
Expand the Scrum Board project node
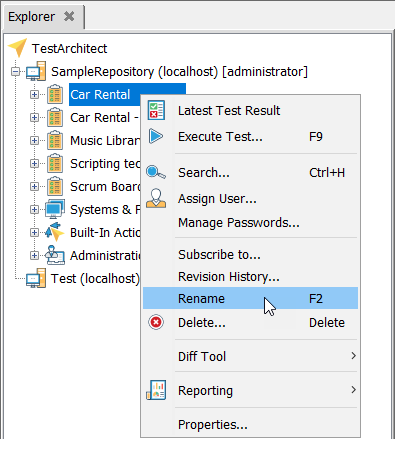point(34,186)
